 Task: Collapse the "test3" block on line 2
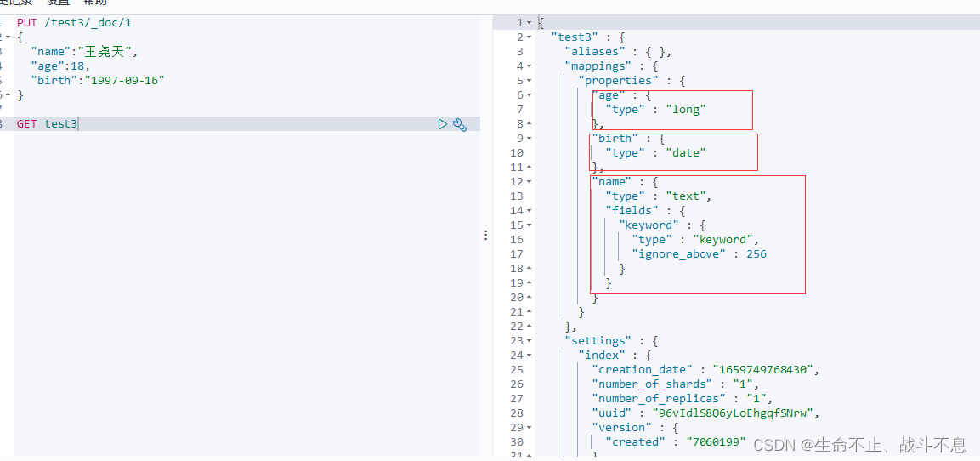(530, 37)
